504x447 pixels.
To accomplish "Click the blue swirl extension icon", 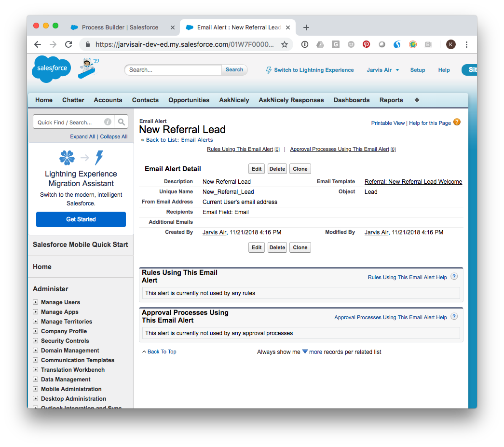I will coord(397,44).
